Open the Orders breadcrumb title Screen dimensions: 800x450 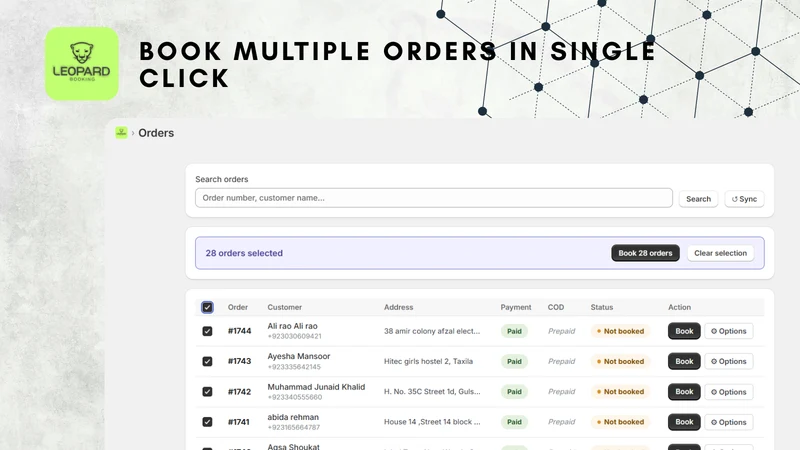tap(156, 133)
